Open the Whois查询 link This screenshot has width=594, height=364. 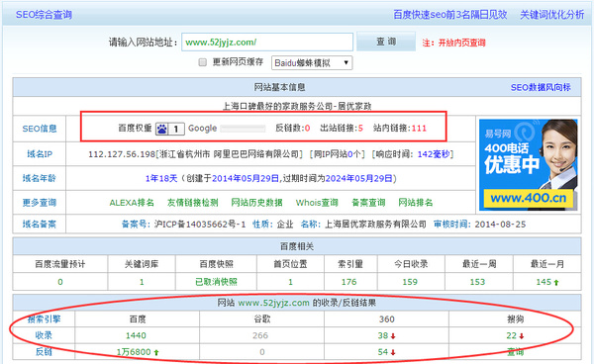317,203
